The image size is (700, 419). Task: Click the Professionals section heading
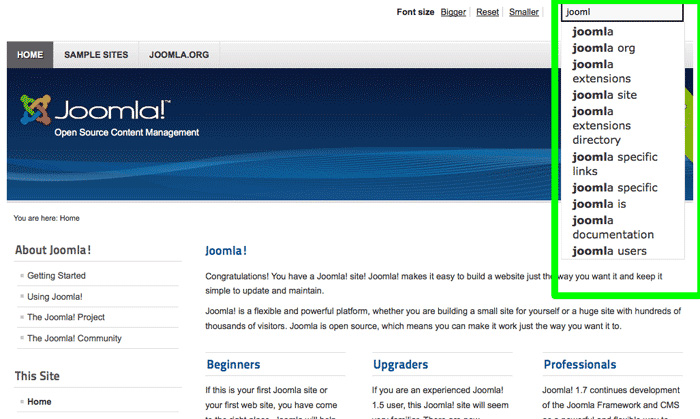point(580,365)
